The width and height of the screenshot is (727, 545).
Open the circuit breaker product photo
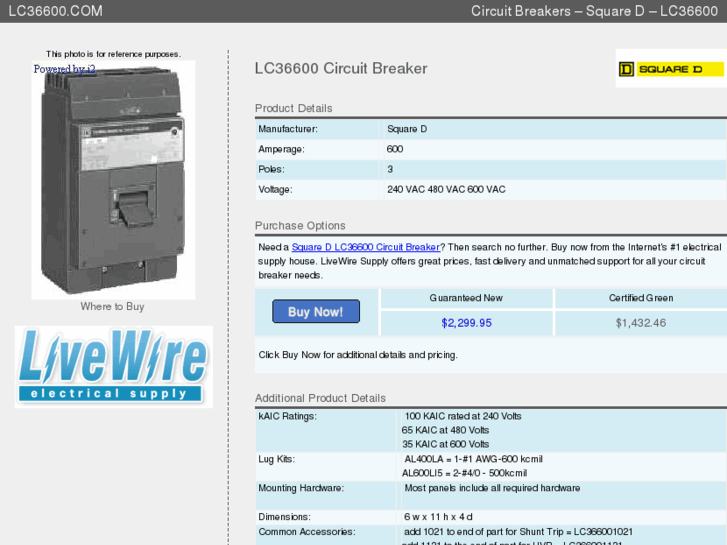coord(113,180)
